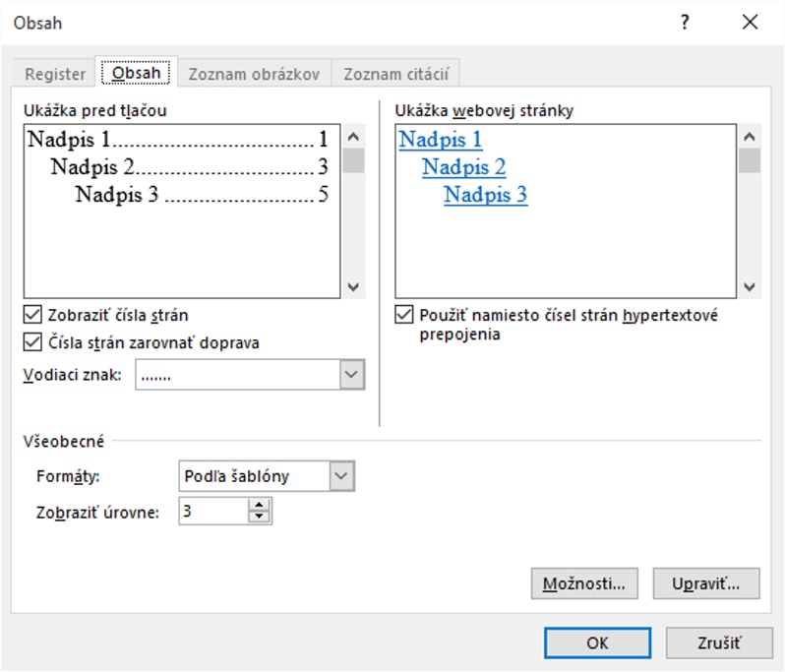Open the Vodiaci znak dropdown

[x=352, y=375]
